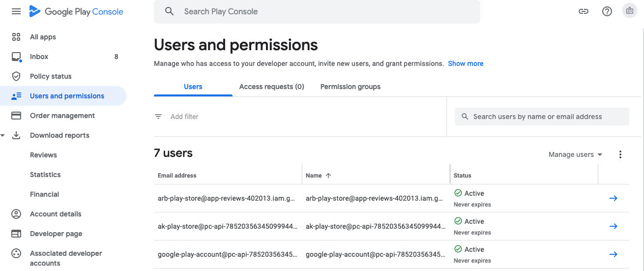Click the google-play-account name cell
644x271 pixels.
point(376,254)
